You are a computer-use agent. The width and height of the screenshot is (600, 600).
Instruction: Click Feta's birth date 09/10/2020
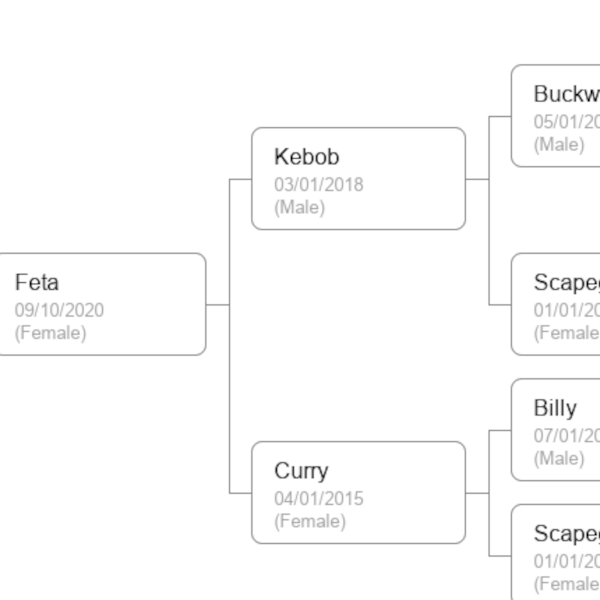[x=59, y=310]
